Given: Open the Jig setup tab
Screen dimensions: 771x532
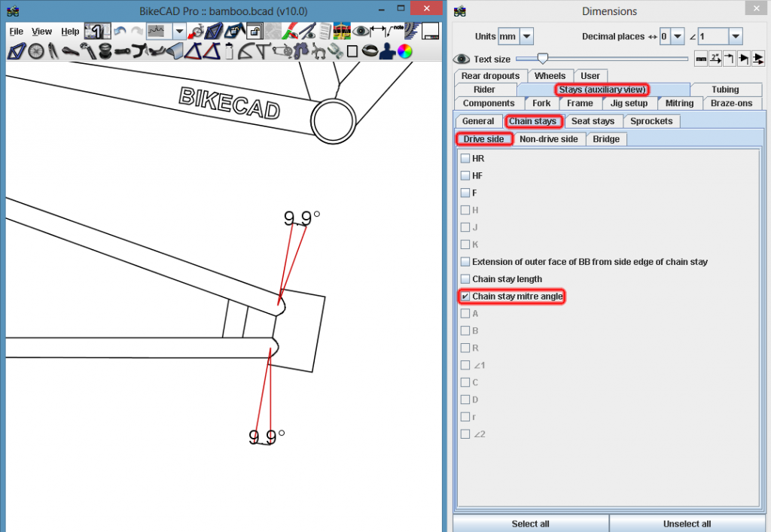Looking at the screenshot, I should pyautogui.click(x=629, y=103).
